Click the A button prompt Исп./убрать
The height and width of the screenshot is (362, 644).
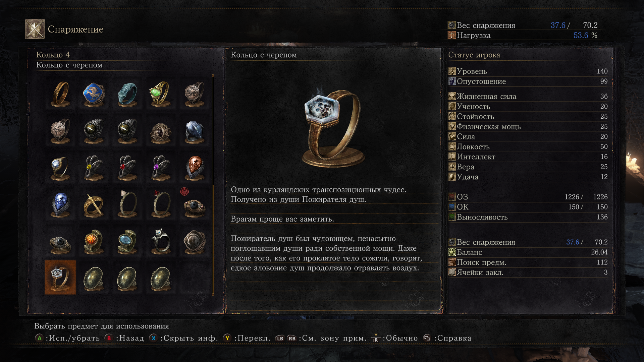point(67,338)
